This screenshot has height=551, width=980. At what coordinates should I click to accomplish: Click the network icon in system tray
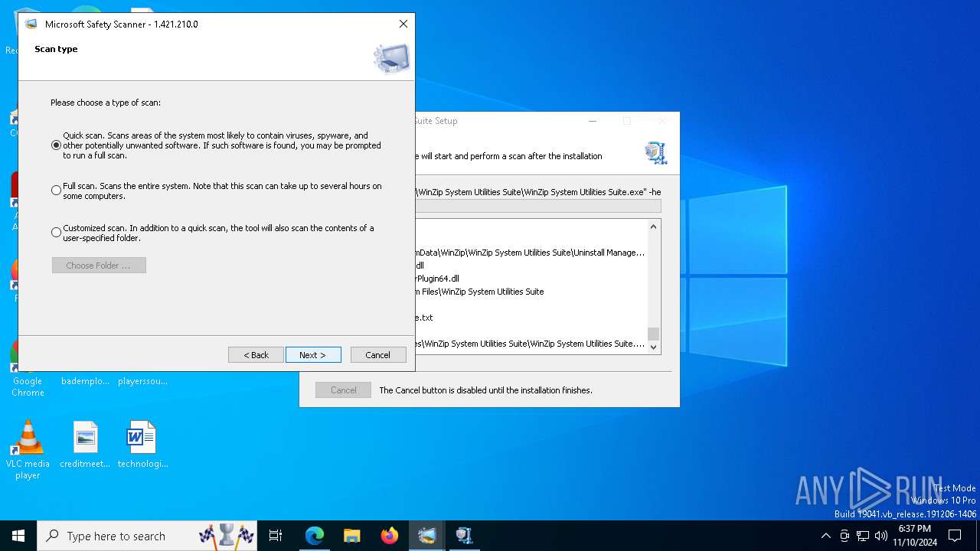point(863,536)
